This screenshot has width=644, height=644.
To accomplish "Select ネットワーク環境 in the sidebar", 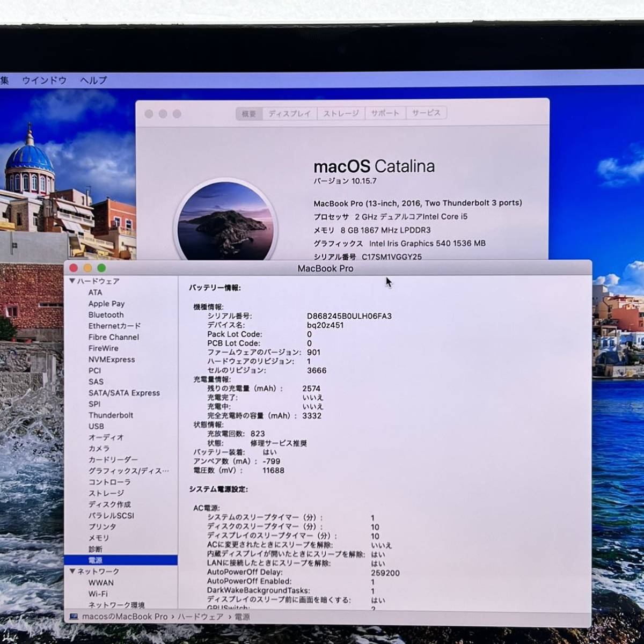I will pyautogui.click(x=116, y=605).
